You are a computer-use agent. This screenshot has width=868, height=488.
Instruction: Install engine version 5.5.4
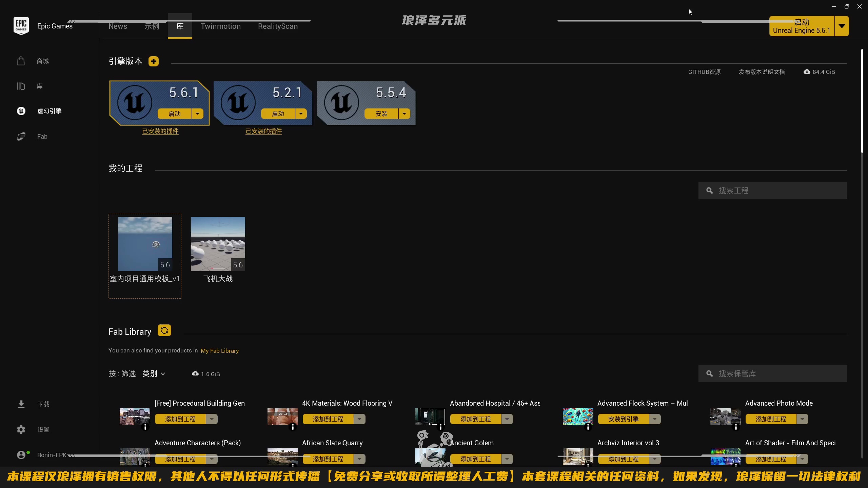[x=381, y=114]
